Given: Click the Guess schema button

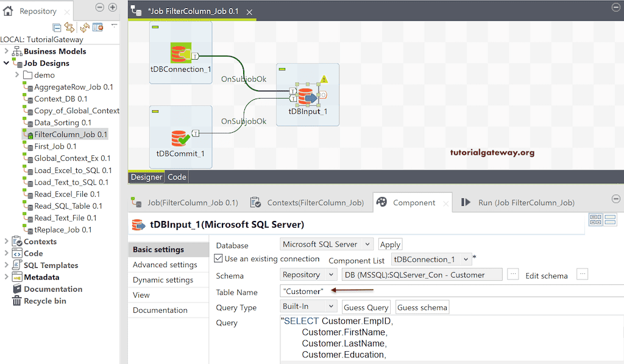Looking at the screenshot, I should (x=422, y=307).
